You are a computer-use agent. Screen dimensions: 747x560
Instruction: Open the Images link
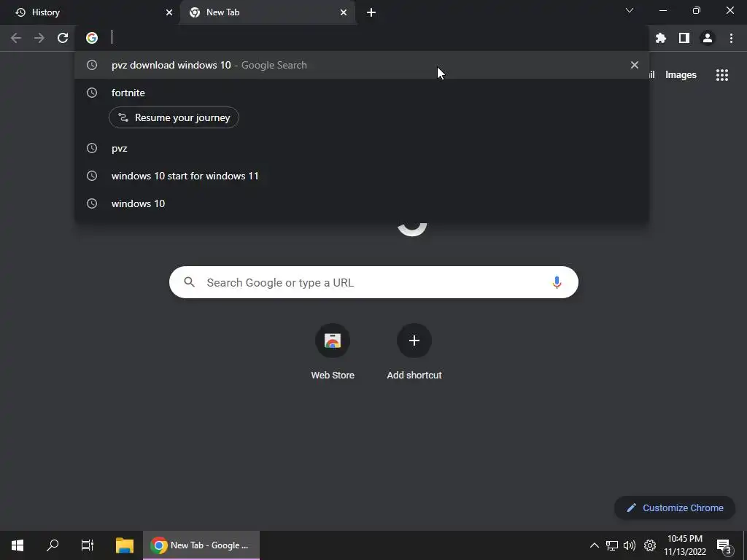pos(681,75)
